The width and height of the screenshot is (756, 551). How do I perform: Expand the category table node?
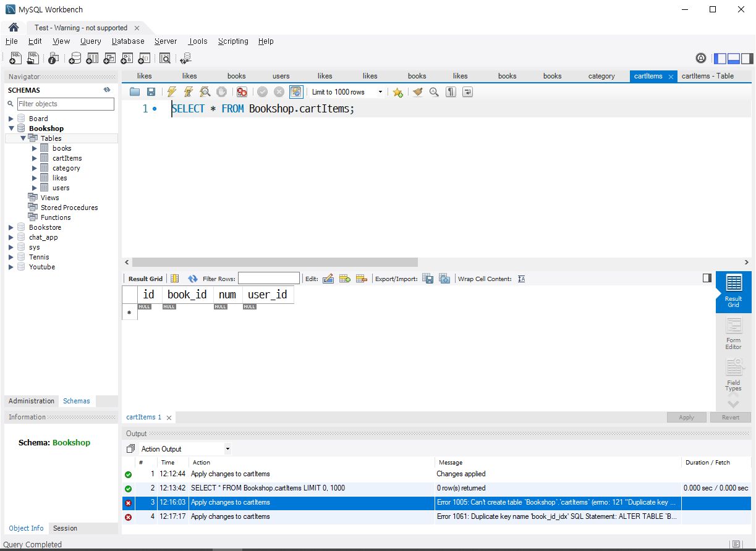35,168
